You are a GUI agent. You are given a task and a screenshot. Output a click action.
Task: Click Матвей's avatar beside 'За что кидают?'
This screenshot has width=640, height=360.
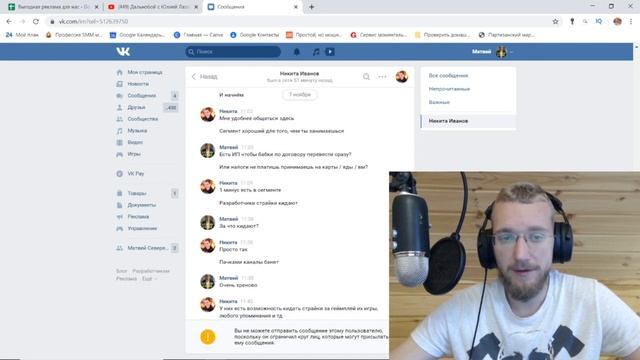click(207, 222)
